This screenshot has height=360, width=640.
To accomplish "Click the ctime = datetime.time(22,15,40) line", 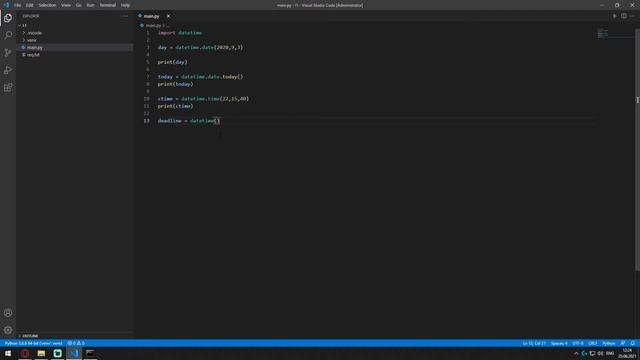I will 203,99.
